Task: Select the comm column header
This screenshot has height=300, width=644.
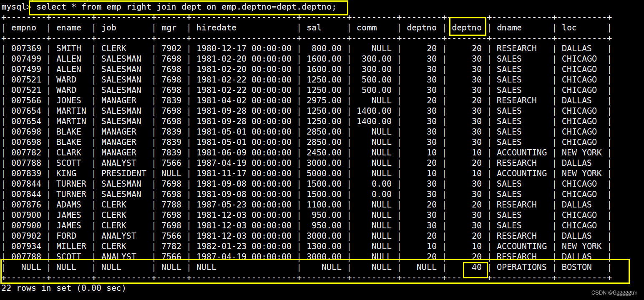Action: [x=367, y=28]
